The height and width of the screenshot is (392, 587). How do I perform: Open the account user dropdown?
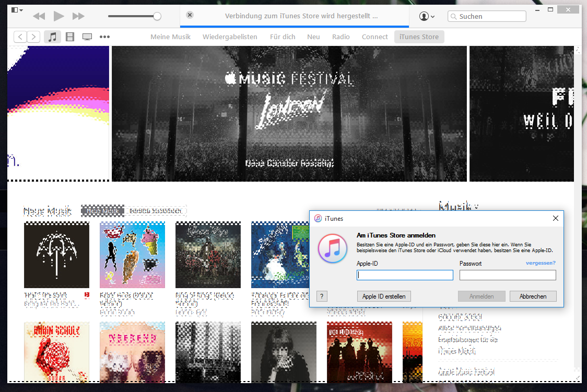pyautogui.click(x=427, y=16)
